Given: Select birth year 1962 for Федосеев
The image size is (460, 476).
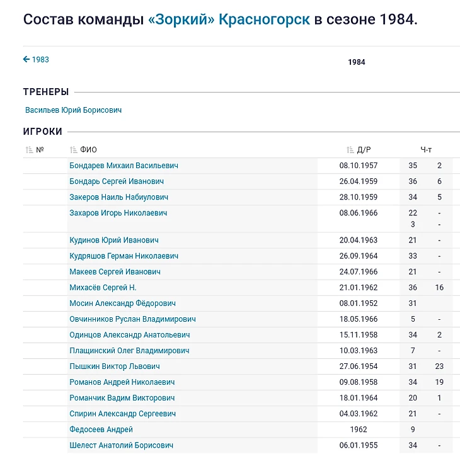Looking at the screenshot, I should coord(359,429).
